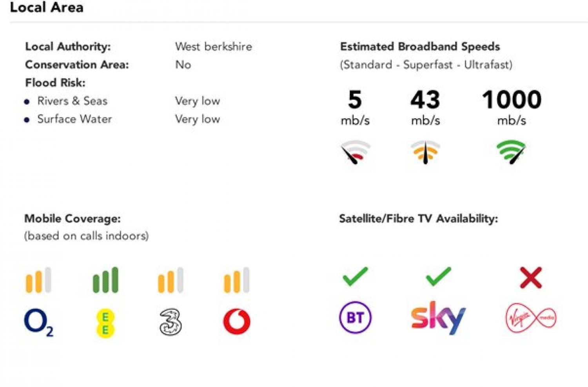Click the BT provider logo

pyautogui.click(x=355, y=317)
